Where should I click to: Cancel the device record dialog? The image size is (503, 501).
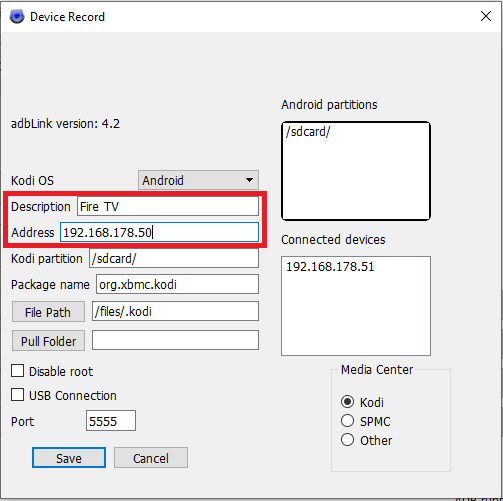pos(151,458)
